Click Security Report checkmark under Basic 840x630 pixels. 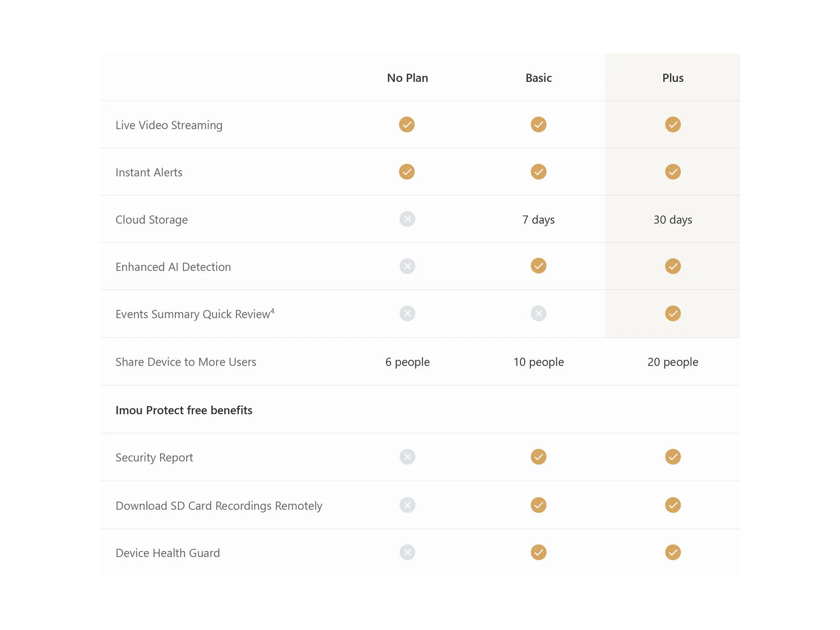[539, 457]
